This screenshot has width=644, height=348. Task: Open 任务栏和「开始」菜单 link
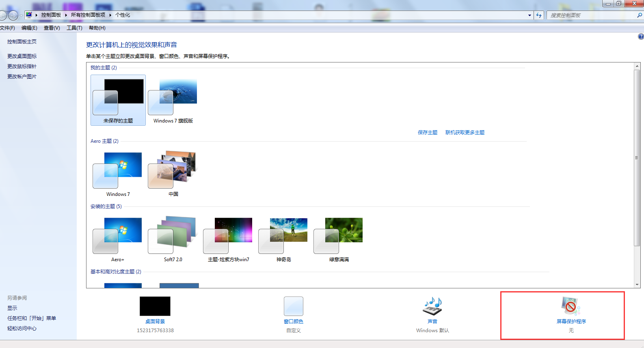tap(32, 318)
